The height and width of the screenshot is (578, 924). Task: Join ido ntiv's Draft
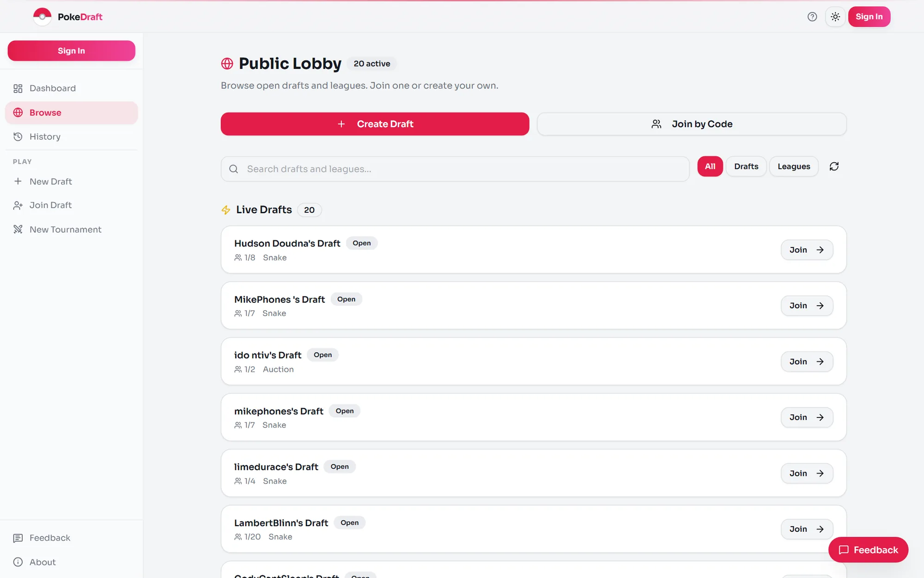[807, 362]
